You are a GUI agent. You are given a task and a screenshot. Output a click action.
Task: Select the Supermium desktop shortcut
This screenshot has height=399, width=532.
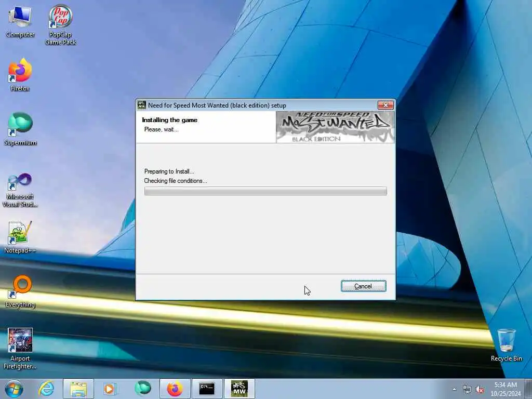coord(20,129)
